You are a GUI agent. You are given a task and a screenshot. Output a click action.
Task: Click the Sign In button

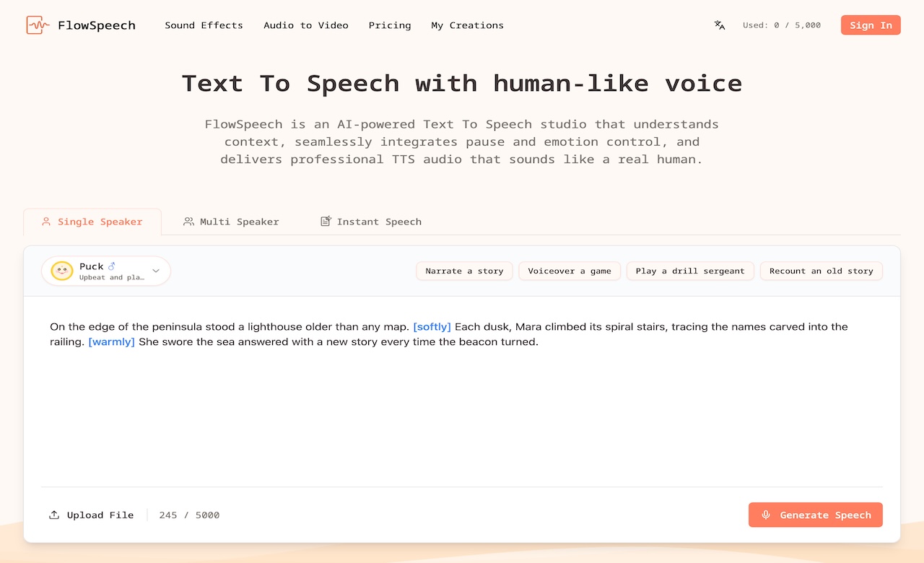871,25
